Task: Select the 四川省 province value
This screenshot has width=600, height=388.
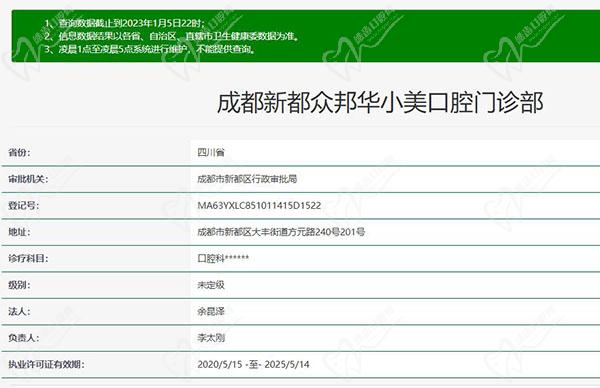Action: coord(211,152)
